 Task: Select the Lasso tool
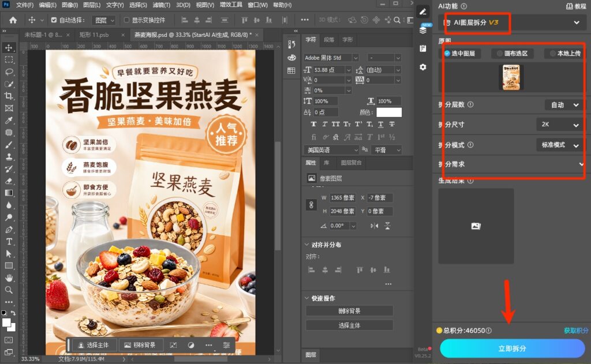pyautogui.click(x=9, y=72)
